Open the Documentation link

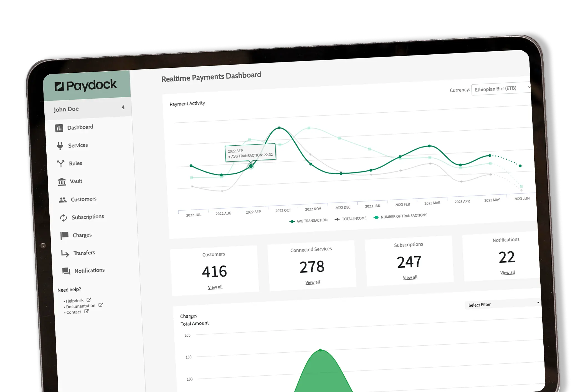pos(81,306)
